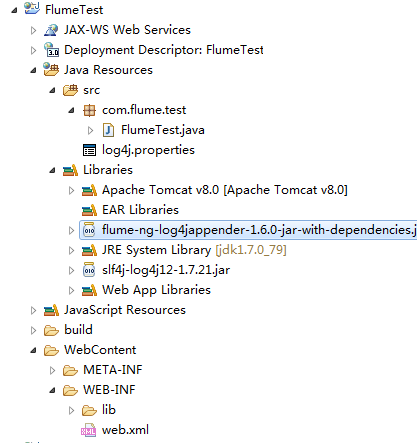Click the WEB-INF folder icon
Screen dimensions: 417x443
pyautogui.click(x=70, y=390)
